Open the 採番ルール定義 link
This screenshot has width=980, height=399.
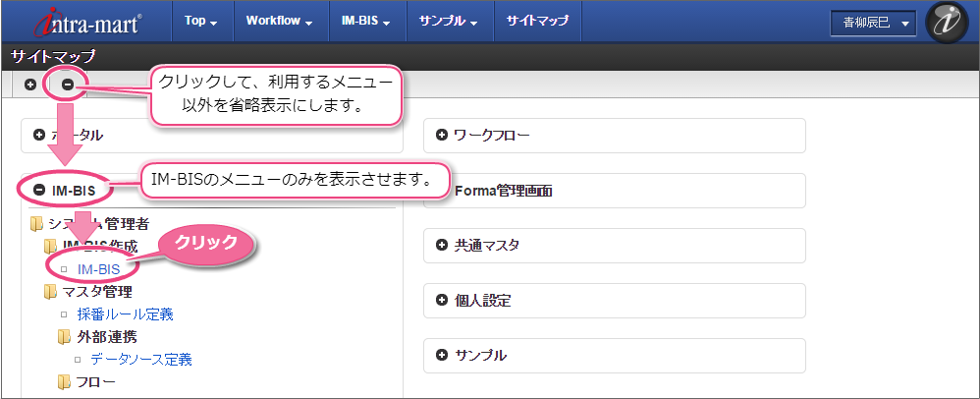coord(125,313)
